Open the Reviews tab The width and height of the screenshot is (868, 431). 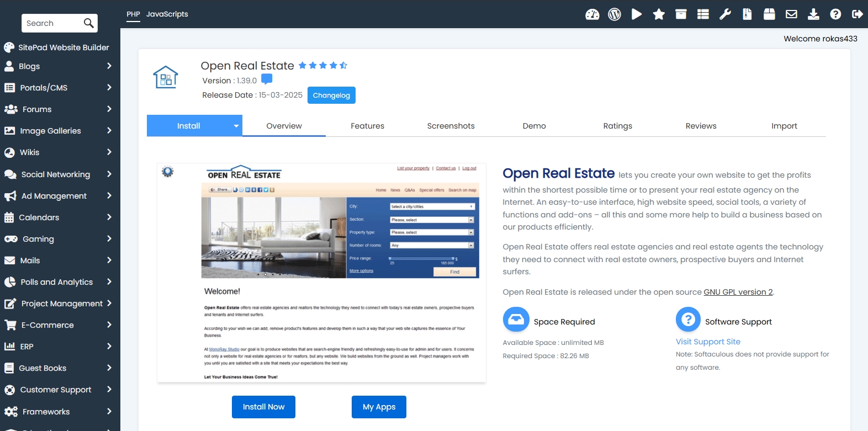click(701, 126)
